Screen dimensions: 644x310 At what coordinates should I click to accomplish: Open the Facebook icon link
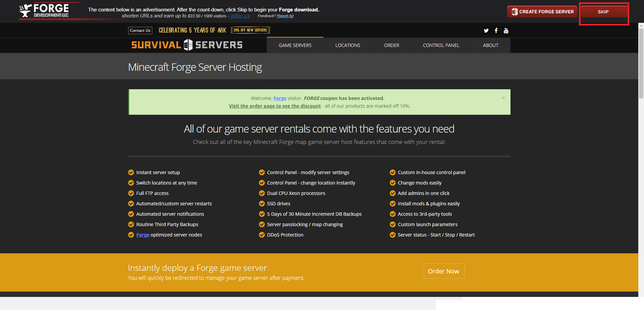tap(496, 31)
